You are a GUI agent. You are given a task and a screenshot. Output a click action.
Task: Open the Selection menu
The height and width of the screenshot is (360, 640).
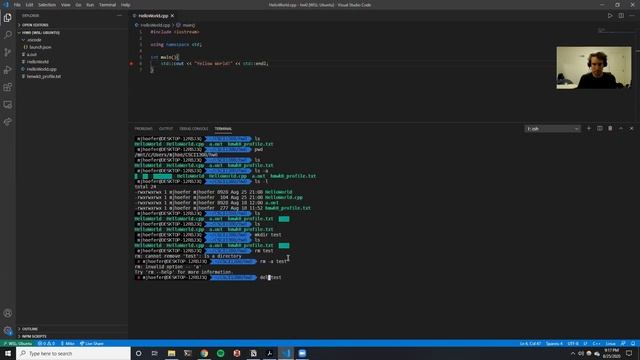(47, 5)
